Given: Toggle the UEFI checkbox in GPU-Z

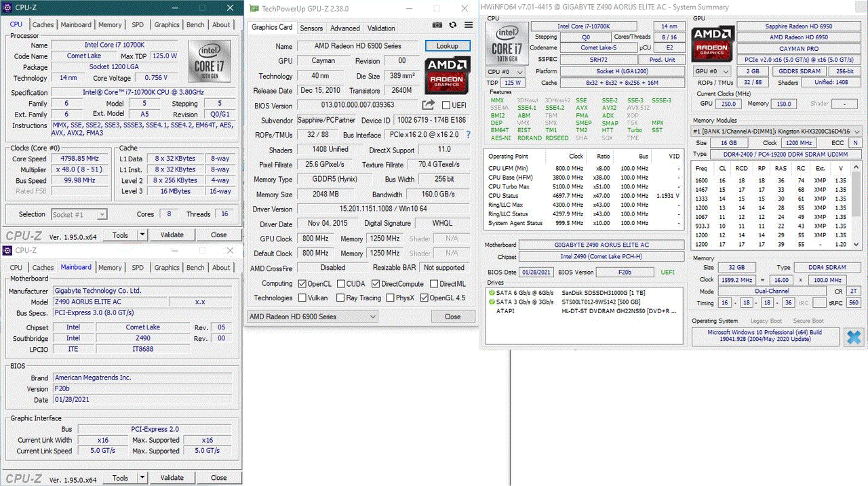Looking at the screenshot, I should [446, 105].
